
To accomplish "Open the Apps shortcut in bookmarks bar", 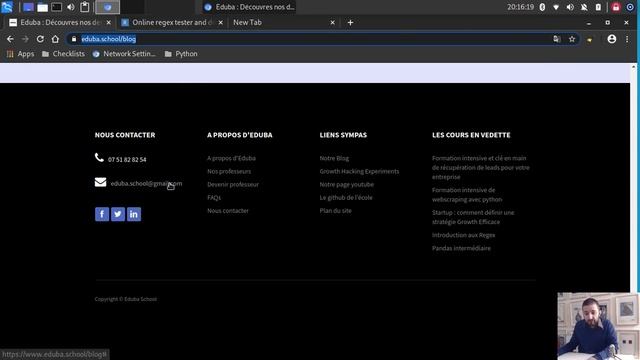I will pos(21,54).
